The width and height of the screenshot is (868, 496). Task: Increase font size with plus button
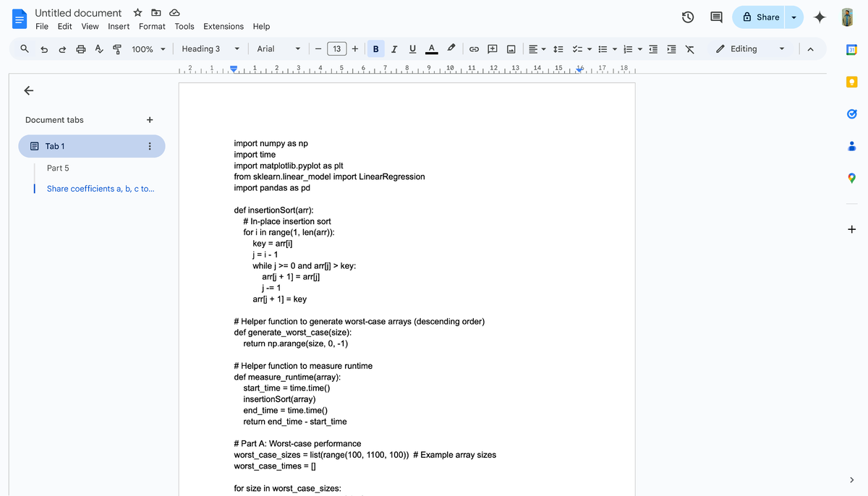click(x=355, y=49)
